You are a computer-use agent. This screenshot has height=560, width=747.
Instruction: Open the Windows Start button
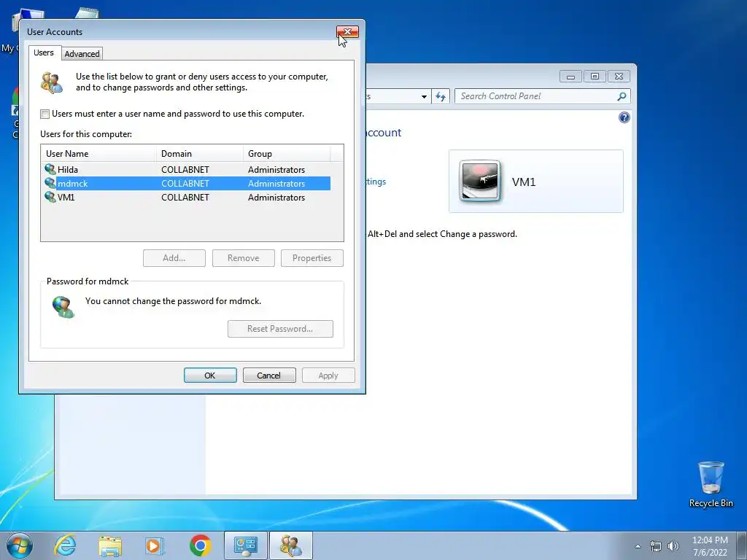[20, 545]
